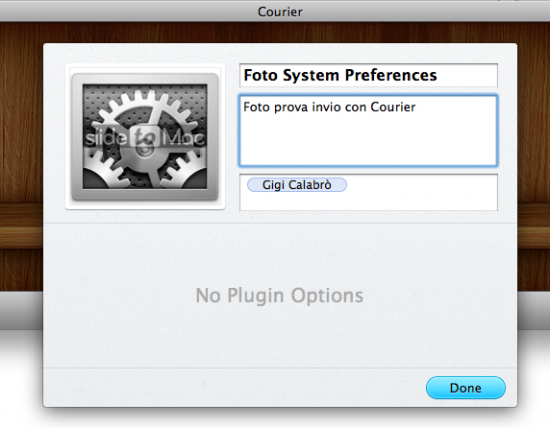Screen dimensions: 550x428
Task: Click the description text area with Foto prova
Action: 368,130
